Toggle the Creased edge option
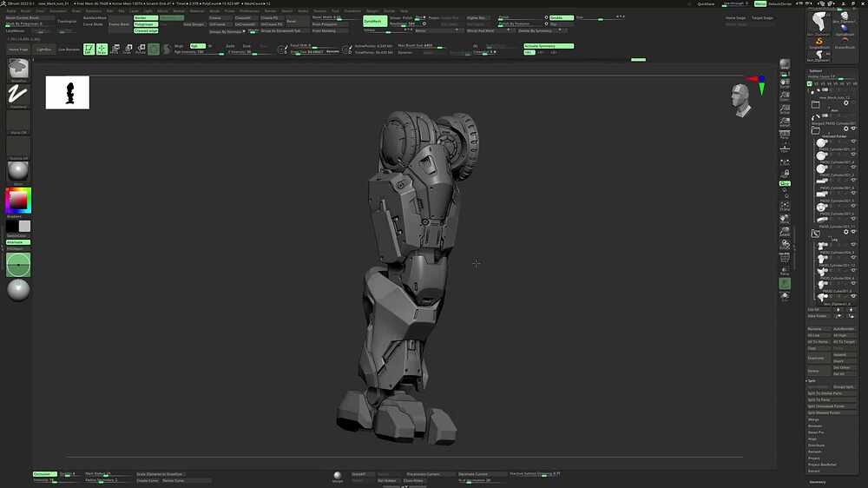868x488 pixels. click(x=146, y=31)
